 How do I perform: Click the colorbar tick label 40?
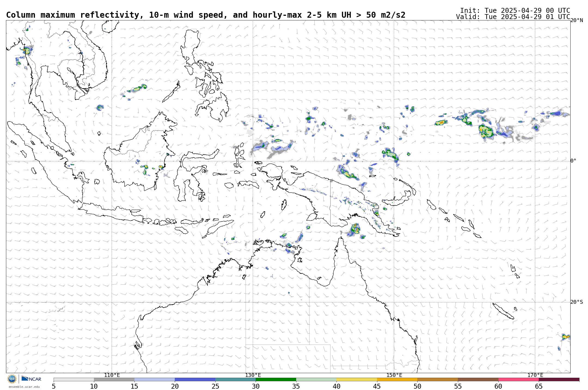[x=336, y=386]
